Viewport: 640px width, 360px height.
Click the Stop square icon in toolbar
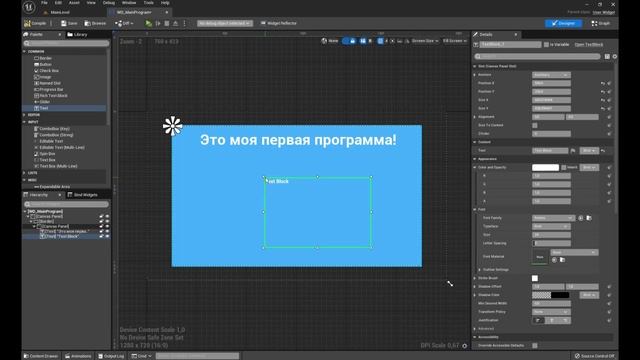coord(167,23)
